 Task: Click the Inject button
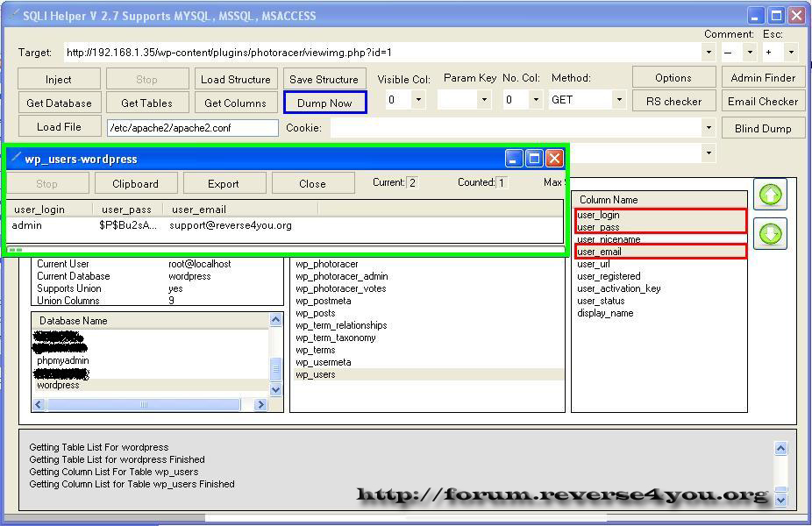pos(59,79)
